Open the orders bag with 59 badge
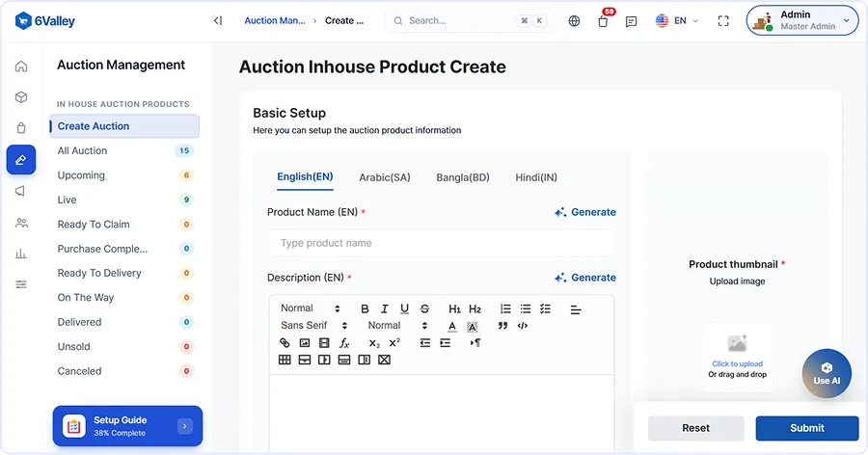 click(x=604, y=20)
